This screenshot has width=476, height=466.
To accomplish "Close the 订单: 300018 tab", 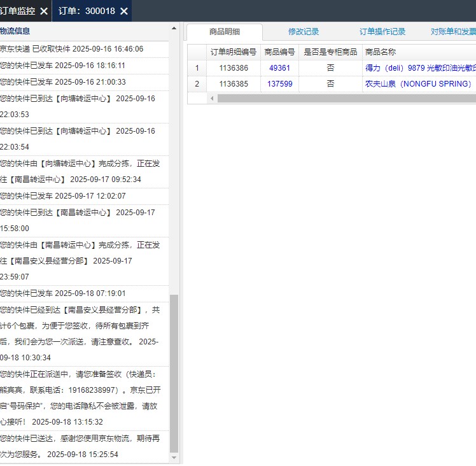I will [x=124, y=11].
